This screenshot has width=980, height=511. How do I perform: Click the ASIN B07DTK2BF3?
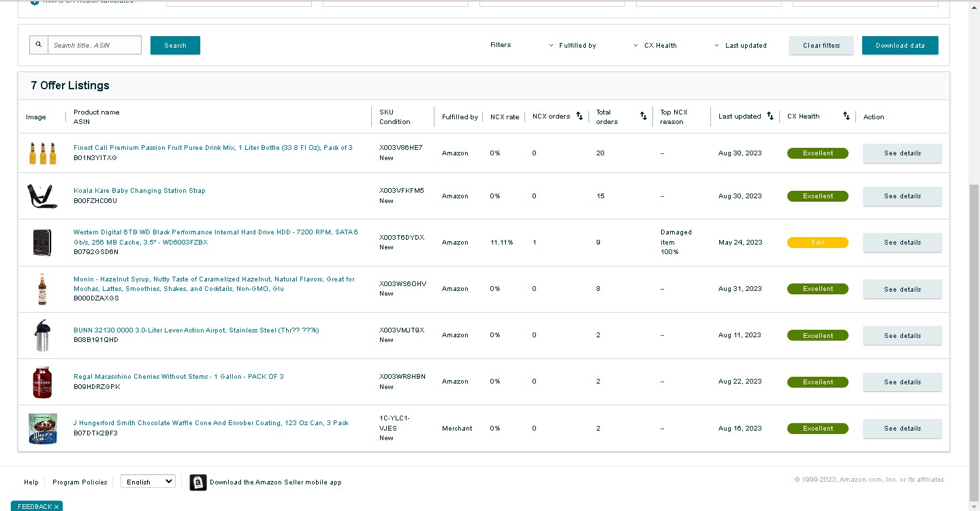95,433
